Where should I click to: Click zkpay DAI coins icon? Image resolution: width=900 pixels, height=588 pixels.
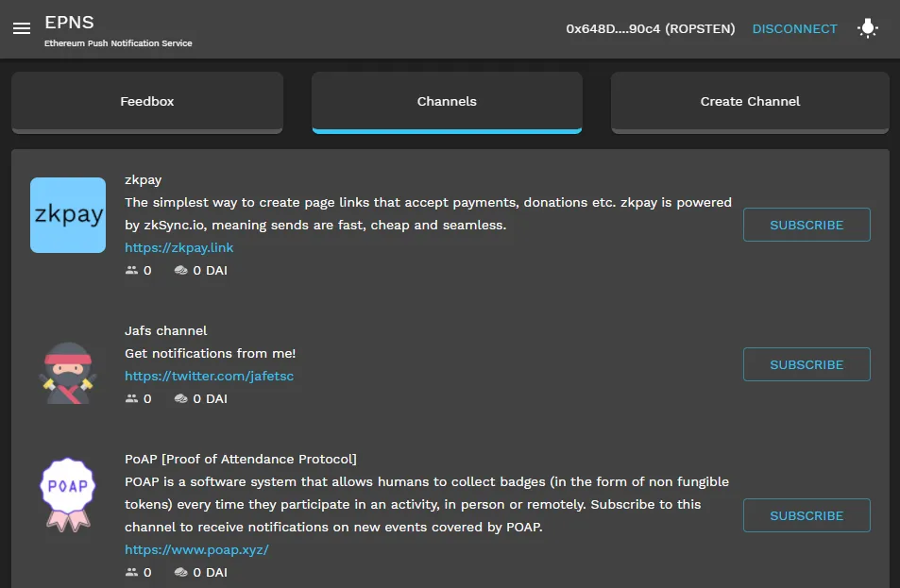[181, 271]
